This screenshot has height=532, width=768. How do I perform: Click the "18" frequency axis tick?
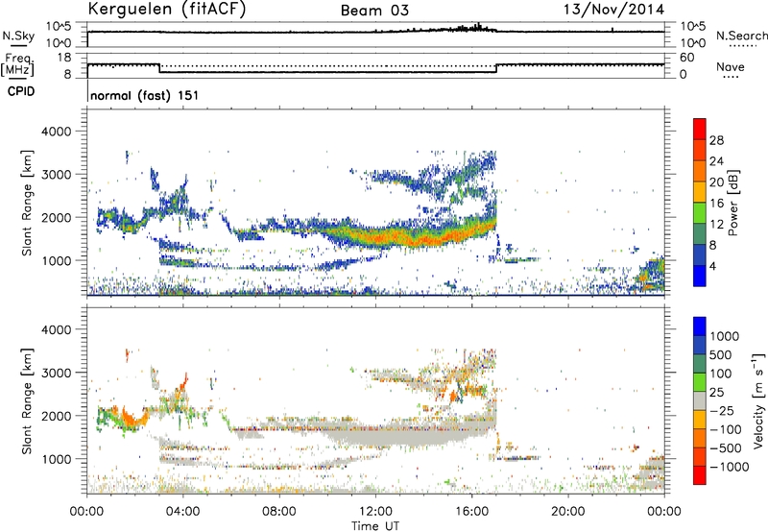(x=64, y=58)
